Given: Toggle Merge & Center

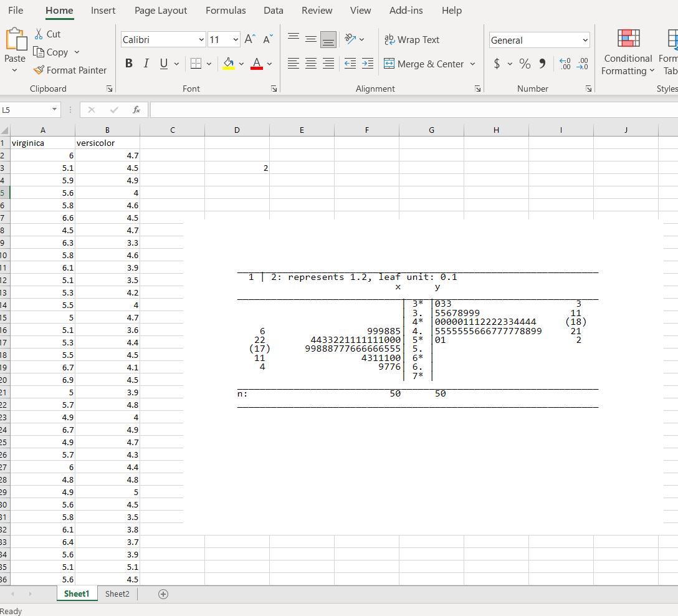Looking at the screenshot, I should pyautogui.click(x=423, y=64).
